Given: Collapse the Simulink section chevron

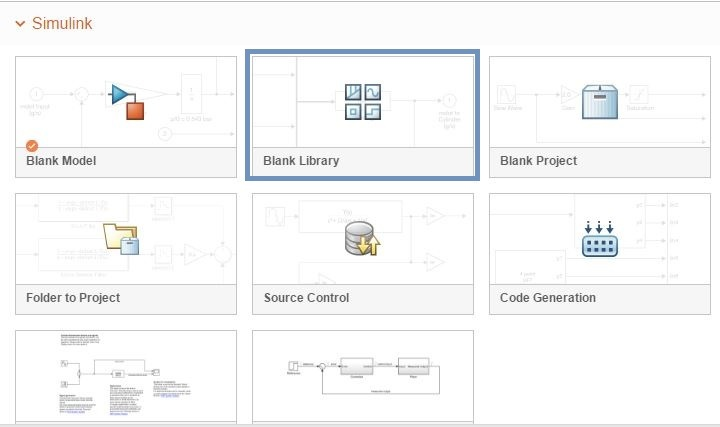Looking at the screenshot, I should 20,23.
